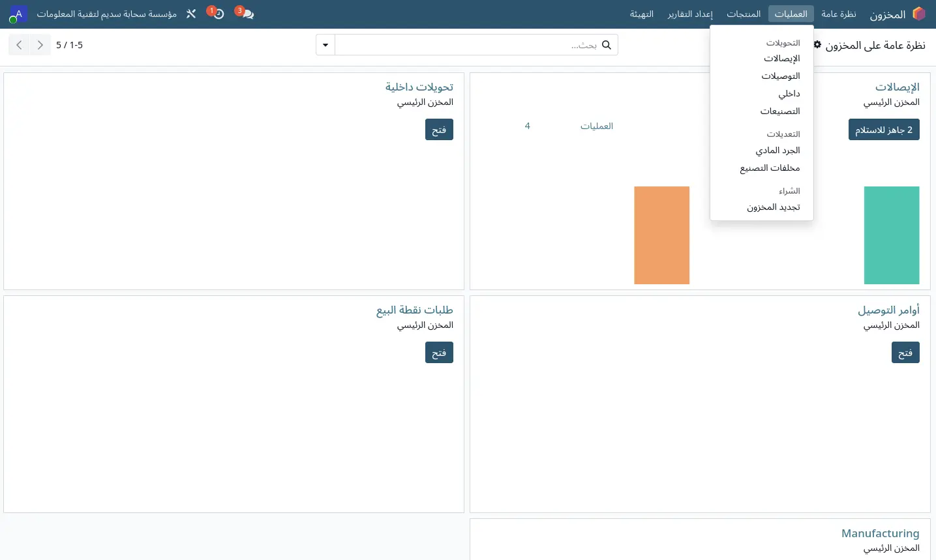Open the إعداد التقارير menu
The height and width of the screenshot is (560, 936).
690,14
